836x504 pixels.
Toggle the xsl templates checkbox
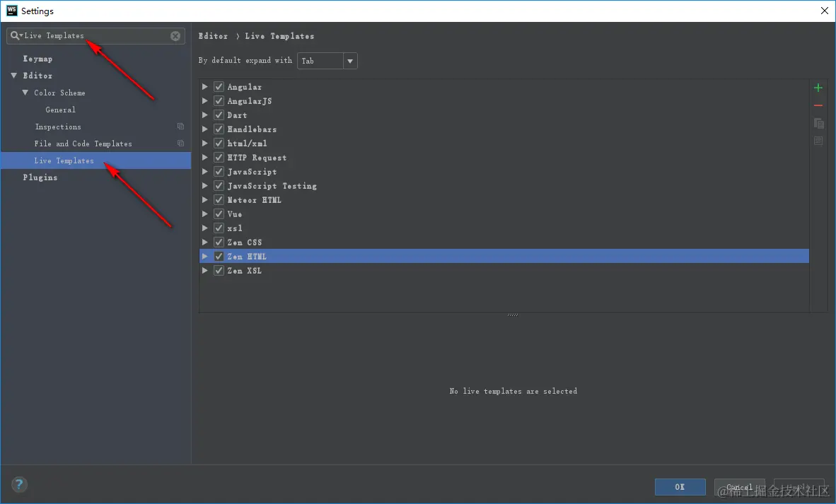219,228
